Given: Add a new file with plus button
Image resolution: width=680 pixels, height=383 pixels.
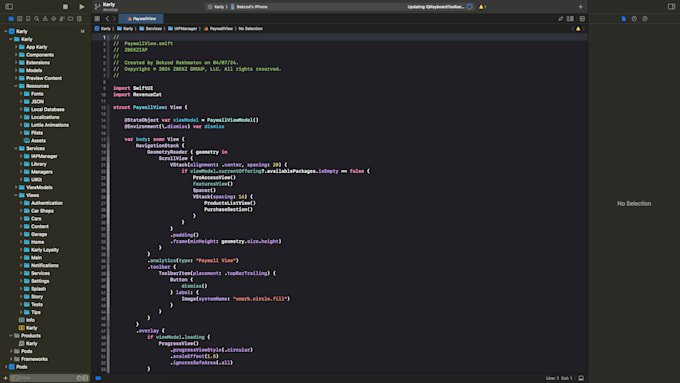Looking at the screenshot, I should pos(5,378).
